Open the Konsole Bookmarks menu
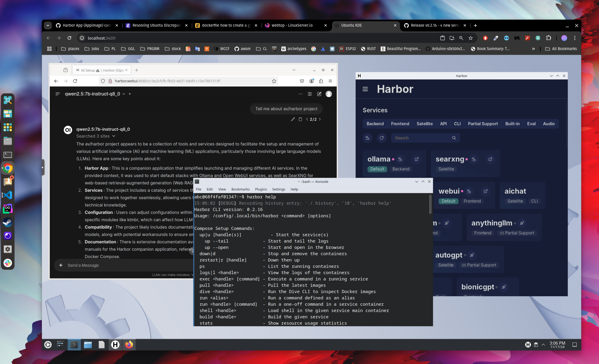The image size is (599, 364). pos(241,189)
